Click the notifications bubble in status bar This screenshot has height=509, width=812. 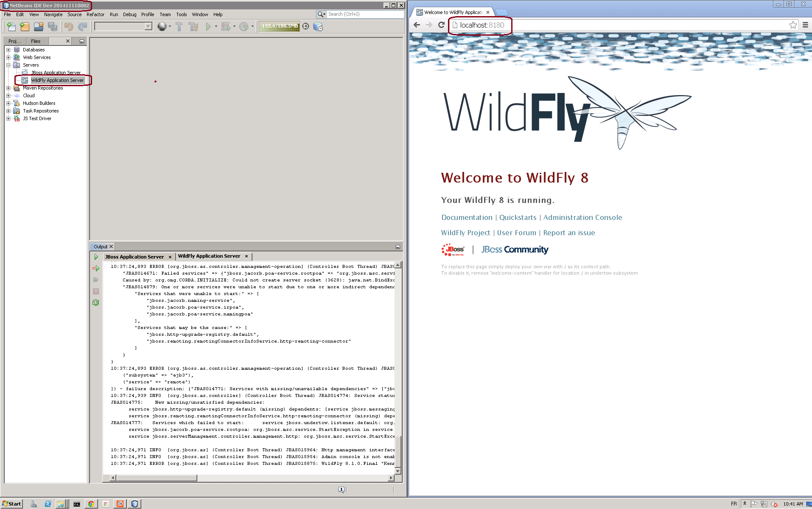pos(342,489)
